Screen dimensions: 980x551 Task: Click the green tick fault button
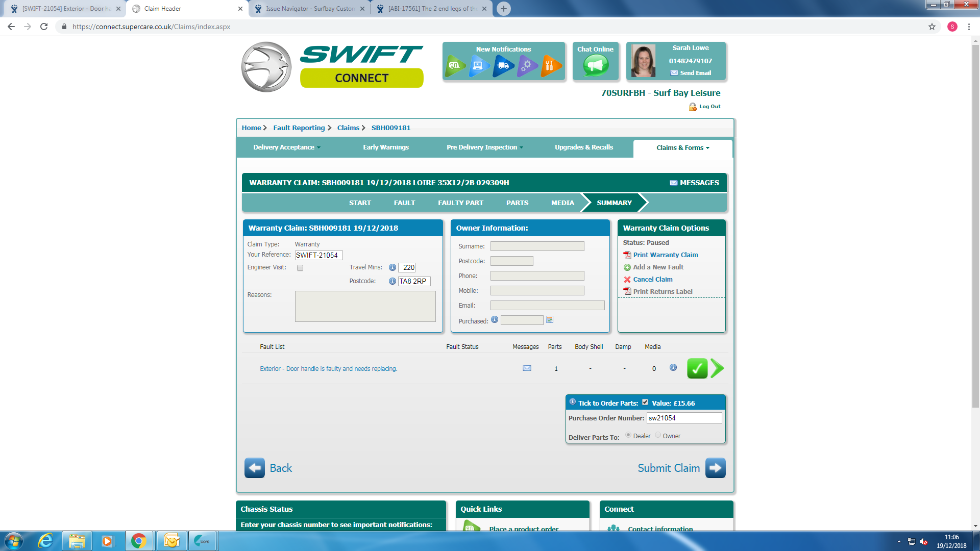click(x=697, y=368)
